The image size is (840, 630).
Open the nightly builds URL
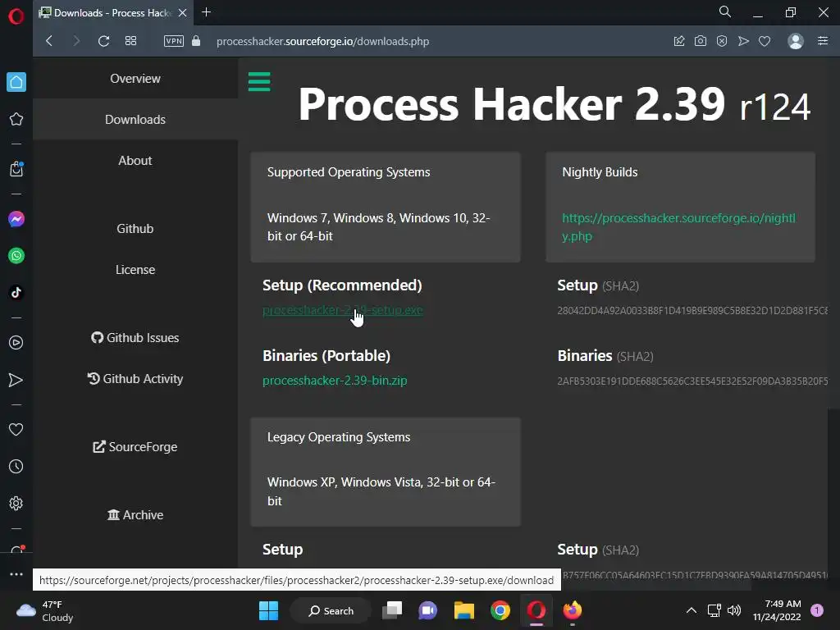pyautogui.click(x=678, y=227)
